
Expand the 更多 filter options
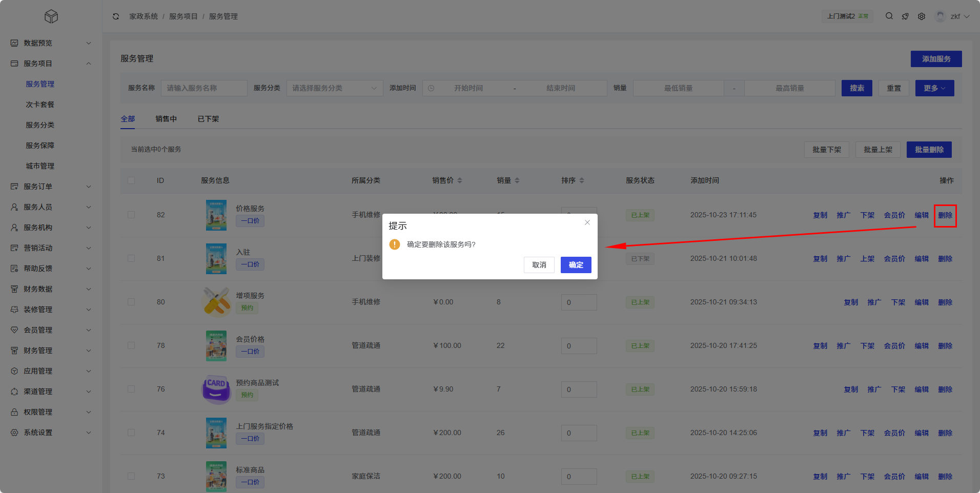point(934,88)
